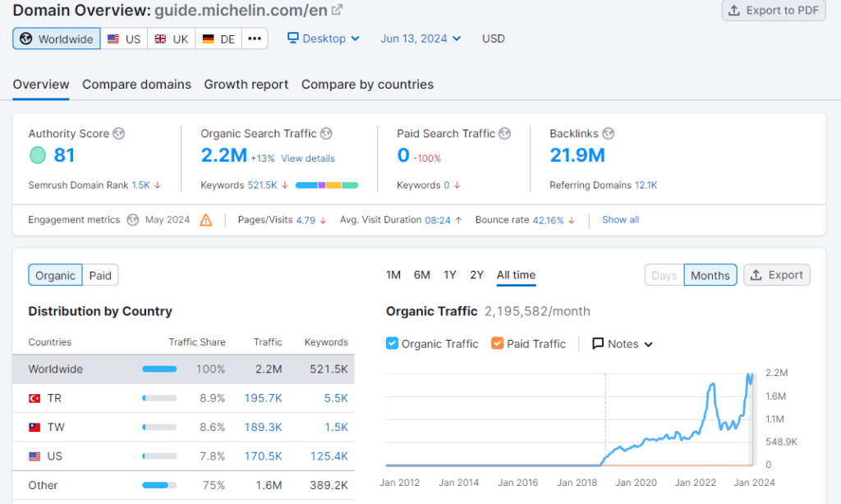This screenshot has height=504, width=841.
Task: Open the Overview tab
Action: 41,85
